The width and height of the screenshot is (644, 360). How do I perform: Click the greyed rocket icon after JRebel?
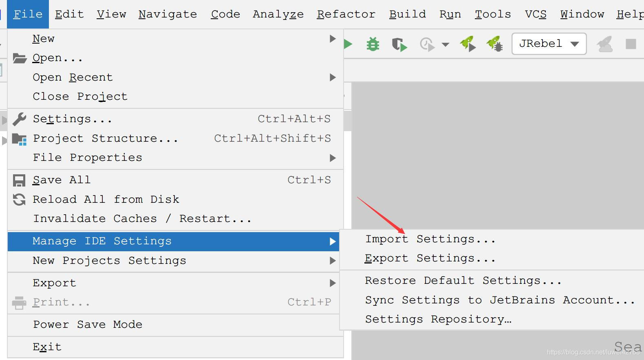(605, 44)
